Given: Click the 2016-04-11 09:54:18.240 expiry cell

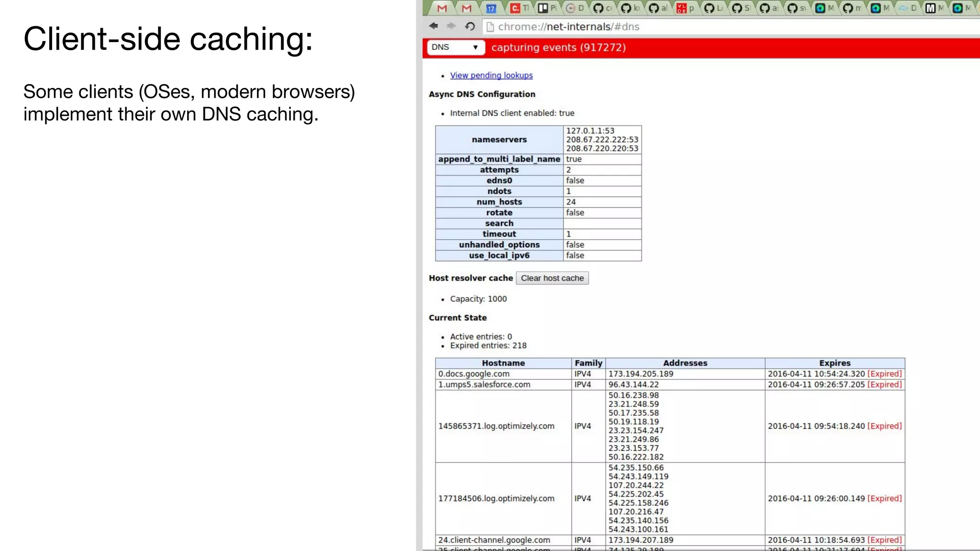Looking at the screenshot, I should pyautogui.click(x=835, y=426).
